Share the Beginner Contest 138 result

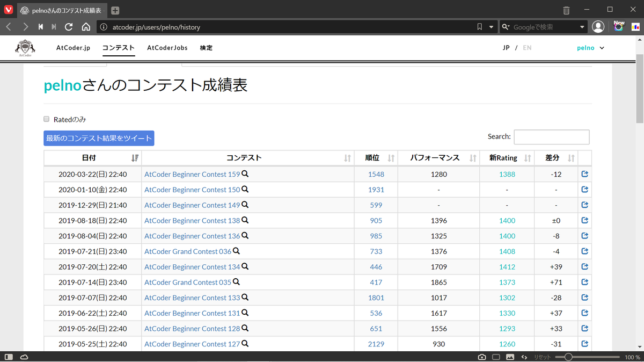pyautogui.click(x=585, y=220)
